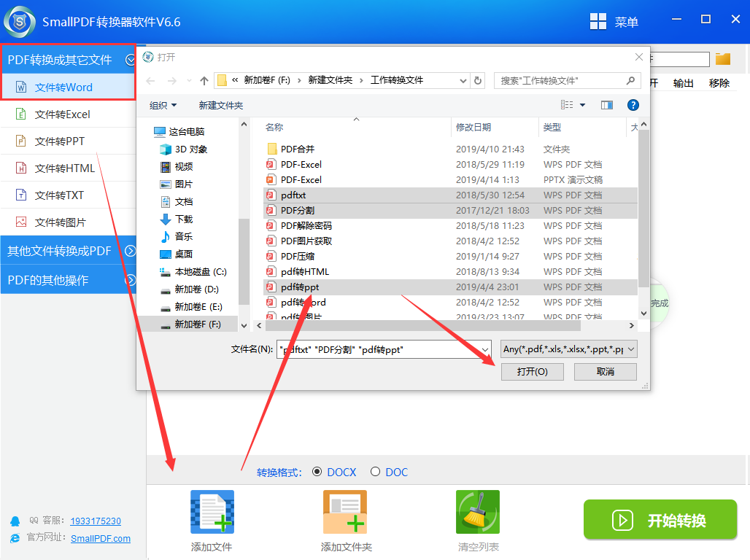Click the 文件名 input field

click(384, 349)
